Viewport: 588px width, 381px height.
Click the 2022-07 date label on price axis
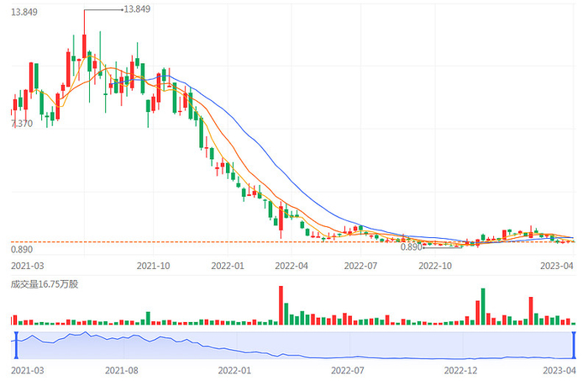[360, 266]
